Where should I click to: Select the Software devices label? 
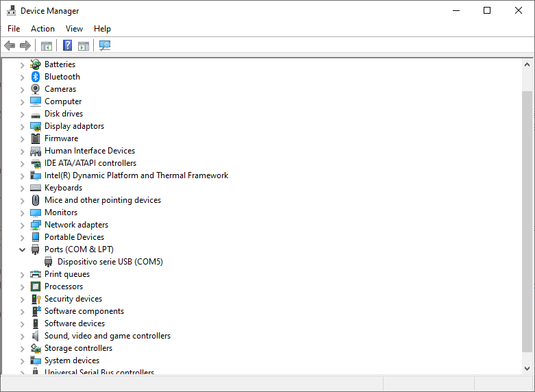point(75,323)
